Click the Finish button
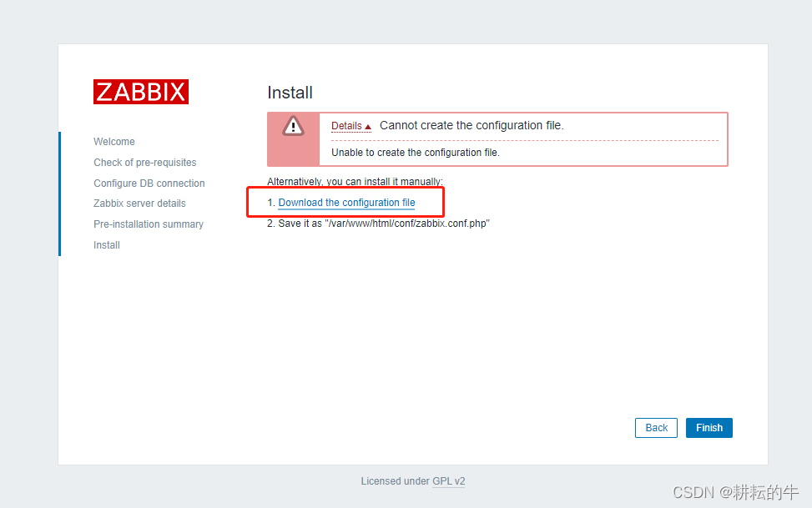 (709, 428)
